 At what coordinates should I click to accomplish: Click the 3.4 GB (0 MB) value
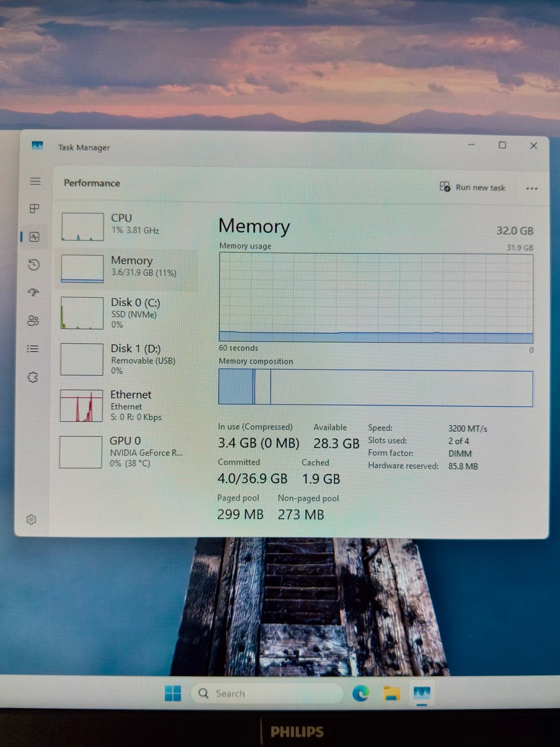coord(259,443)
